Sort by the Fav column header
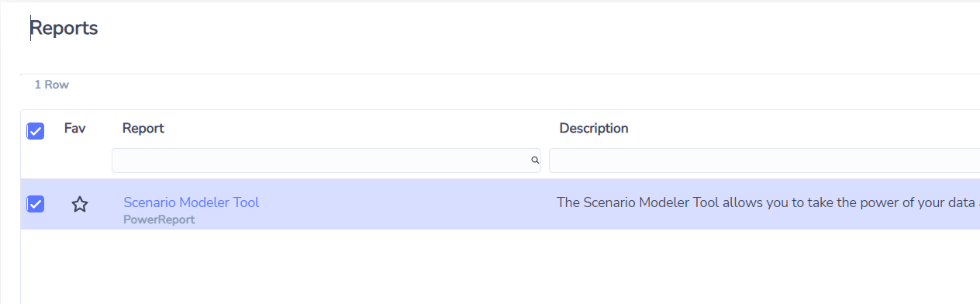Viewport: 980px width, 304px height. (74, 129)
